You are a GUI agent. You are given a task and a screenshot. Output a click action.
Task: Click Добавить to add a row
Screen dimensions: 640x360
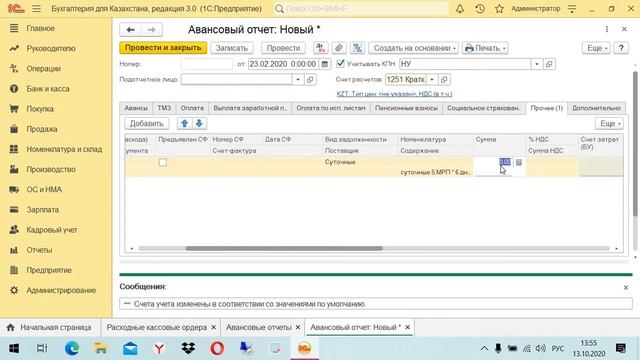(x=147, y=123)
